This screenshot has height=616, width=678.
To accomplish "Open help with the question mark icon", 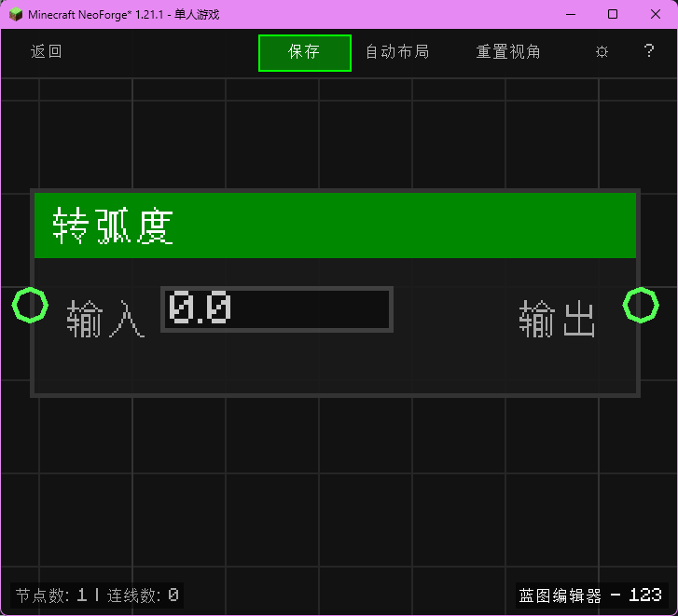I will coord(649,52).
